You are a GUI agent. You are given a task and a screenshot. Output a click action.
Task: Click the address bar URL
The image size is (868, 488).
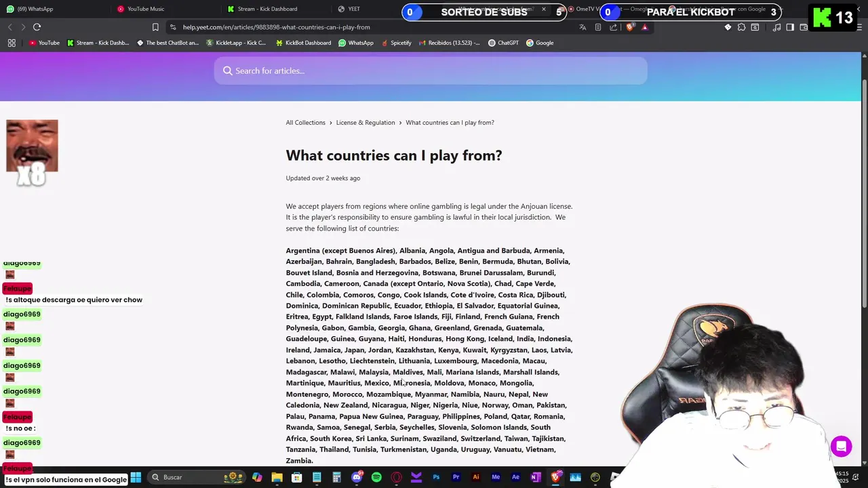point(276,27)
